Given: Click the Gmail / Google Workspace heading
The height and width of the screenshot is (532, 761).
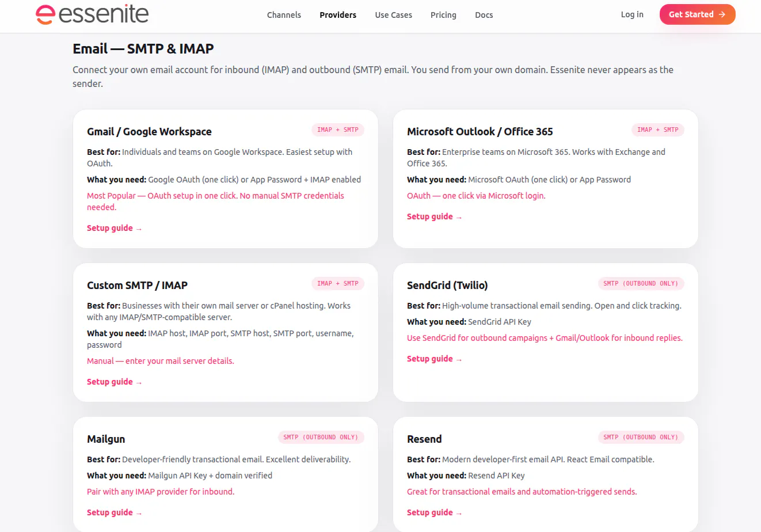Looking at the screenshot, I should (149, 132).
